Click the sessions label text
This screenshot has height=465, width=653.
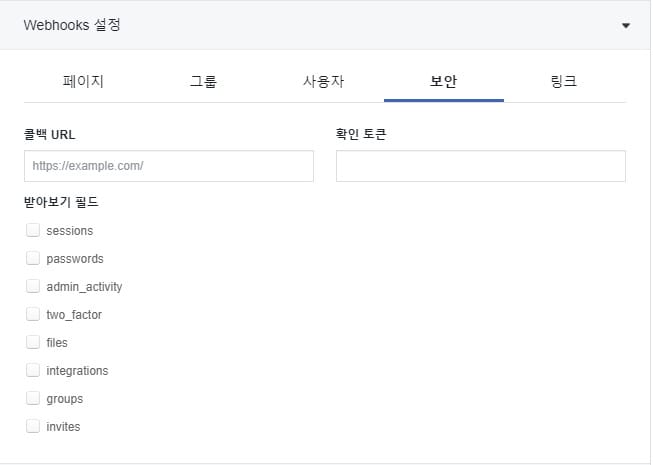pos(70,231)
